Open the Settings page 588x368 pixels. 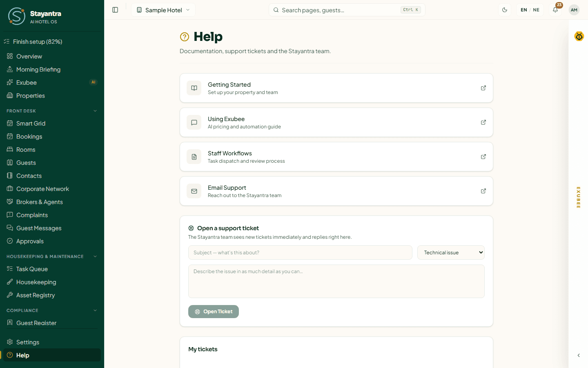point(52,342)
